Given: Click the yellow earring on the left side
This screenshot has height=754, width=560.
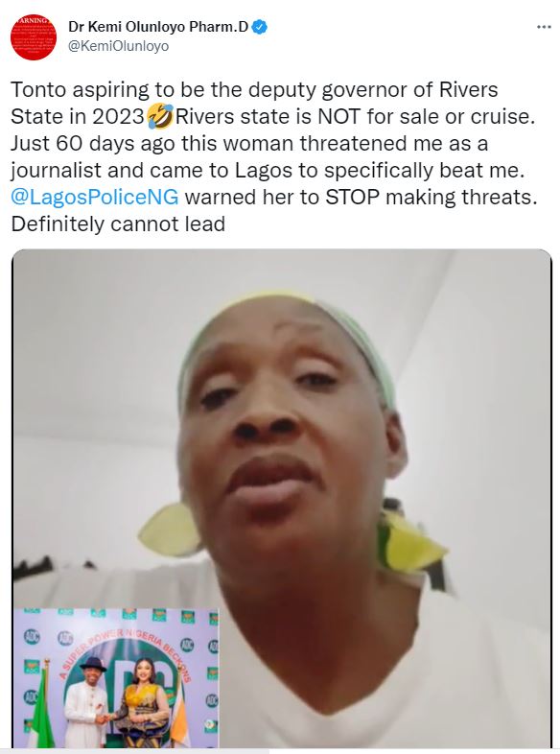Looking at the screenshot, I should (x=169, y=529).
